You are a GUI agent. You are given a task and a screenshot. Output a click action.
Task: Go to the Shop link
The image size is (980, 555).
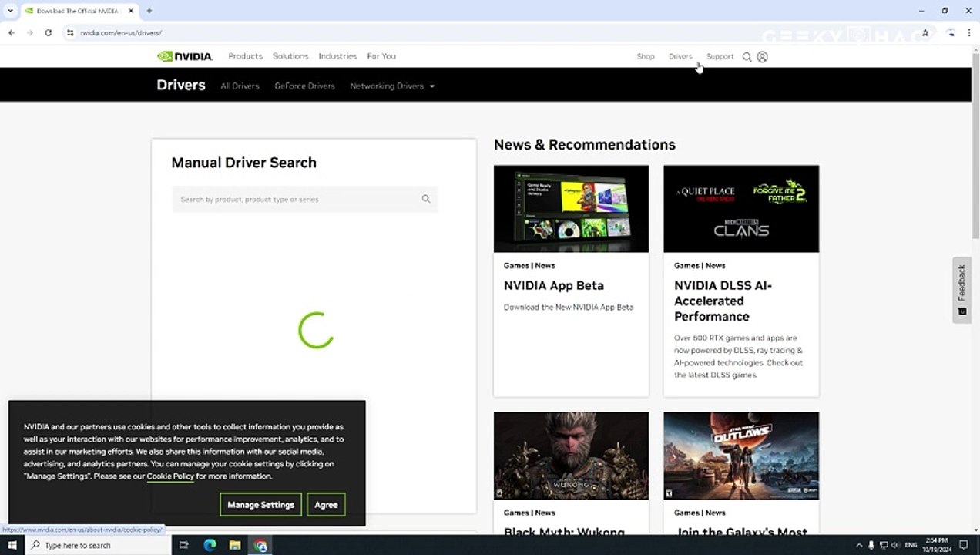(646, 56)
